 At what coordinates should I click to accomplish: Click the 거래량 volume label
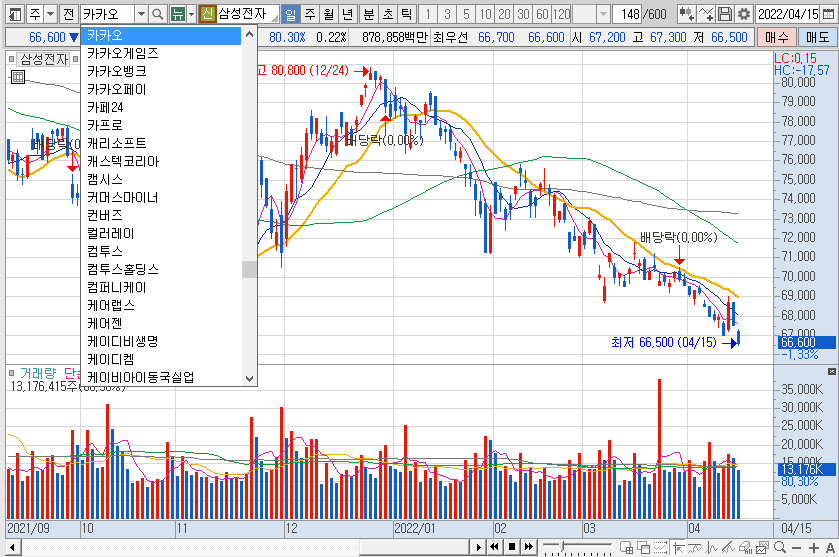pyautogui.click(x=38, y=373)
